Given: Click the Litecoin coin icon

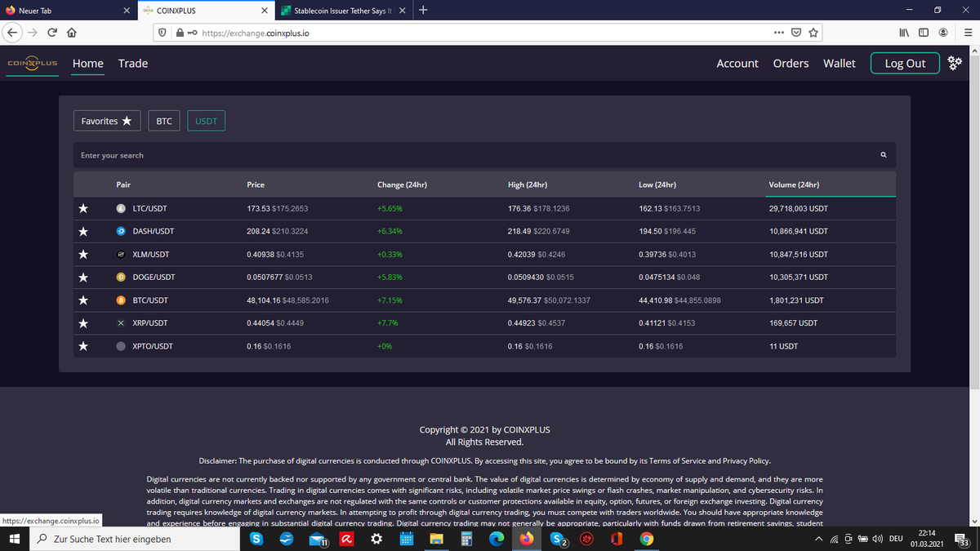Looking at the screenshot, I should pos(121,208).
